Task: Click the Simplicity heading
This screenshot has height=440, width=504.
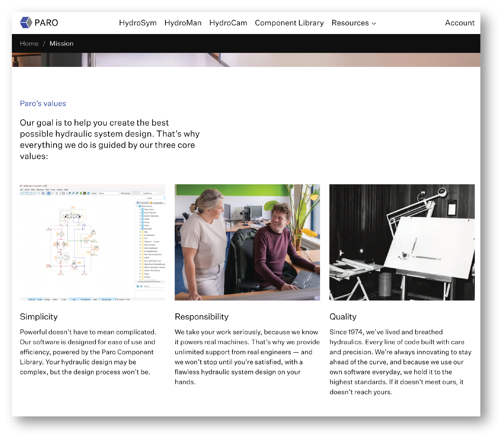Action: coord(39,317)
